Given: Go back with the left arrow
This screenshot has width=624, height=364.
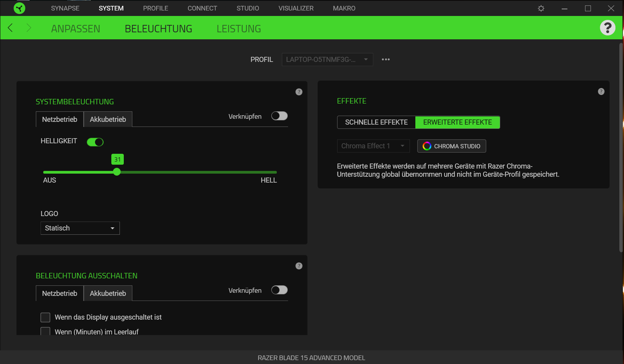Looking at the screenshot, I should tap(11, 28).
